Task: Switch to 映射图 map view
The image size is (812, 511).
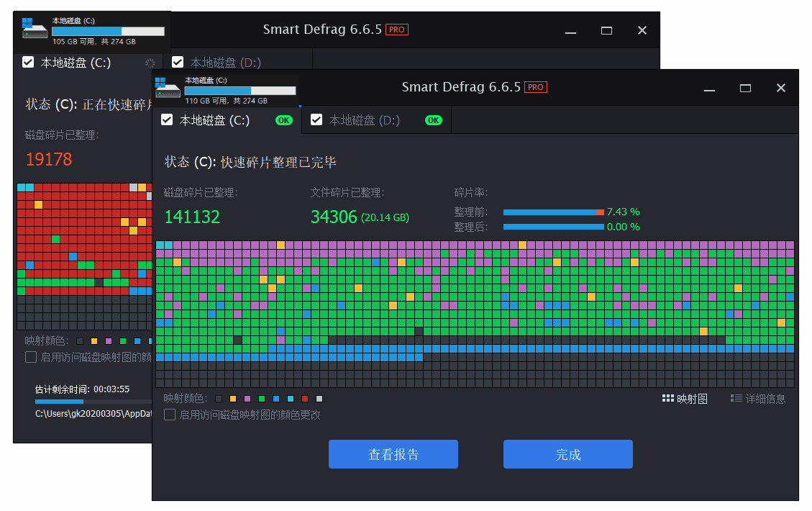Action: pos(685,399)
